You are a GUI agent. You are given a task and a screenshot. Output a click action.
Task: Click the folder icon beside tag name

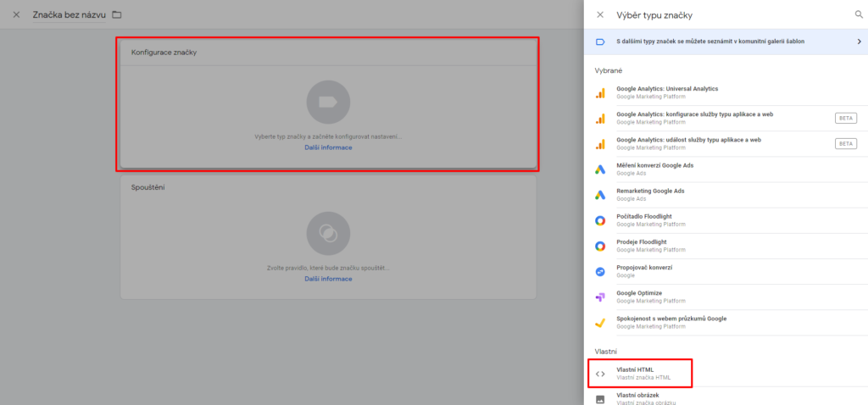[x=116, y=15]
